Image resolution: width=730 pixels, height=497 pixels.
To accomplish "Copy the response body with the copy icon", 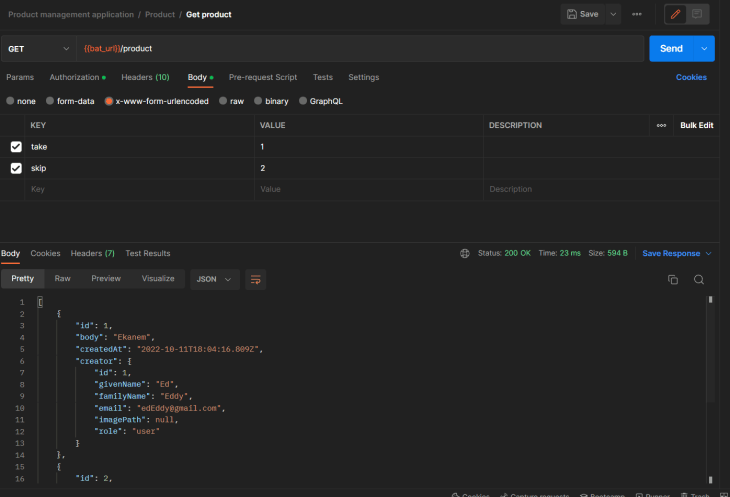I will point(673,279).
